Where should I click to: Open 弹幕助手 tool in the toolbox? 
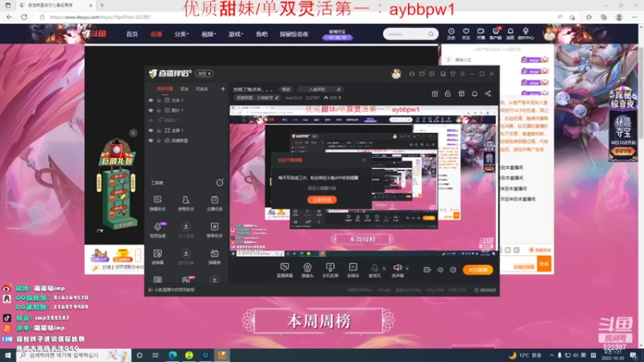(157, 203)
